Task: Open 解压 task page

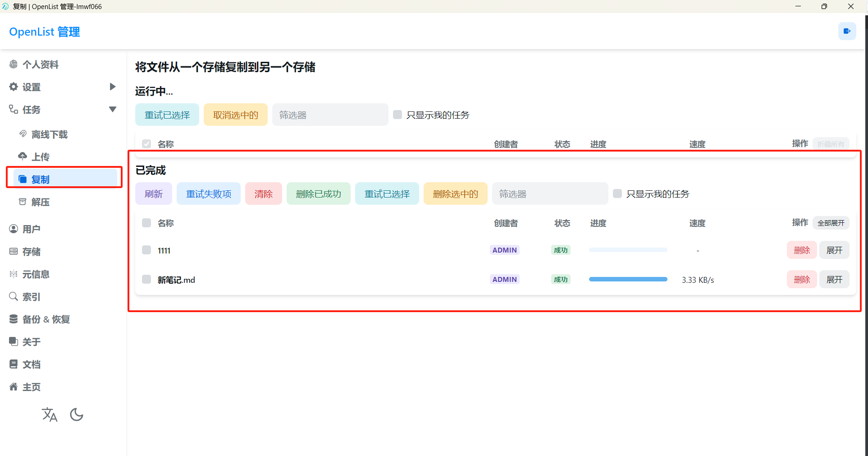Action: click(x=41, y=202)
